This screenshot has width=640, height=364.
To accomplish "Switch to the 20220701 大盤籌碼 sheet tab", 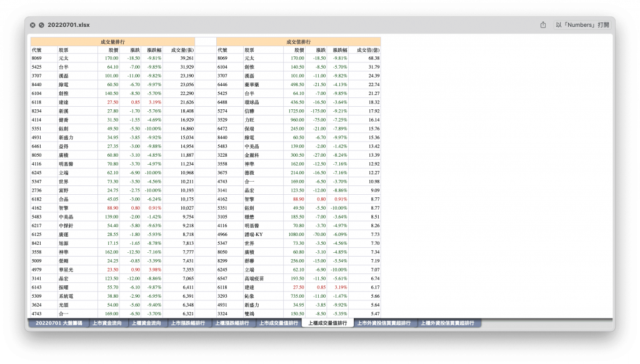I will pyautogui.click(x=59, y=323).
